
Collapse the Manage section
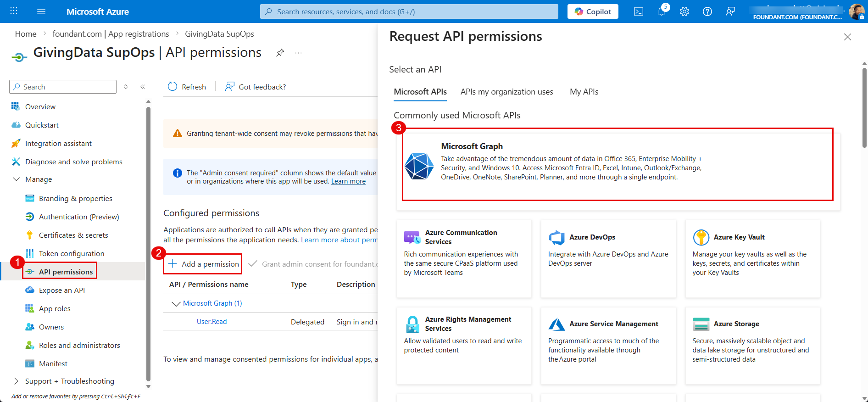click(x=16, y=179)
